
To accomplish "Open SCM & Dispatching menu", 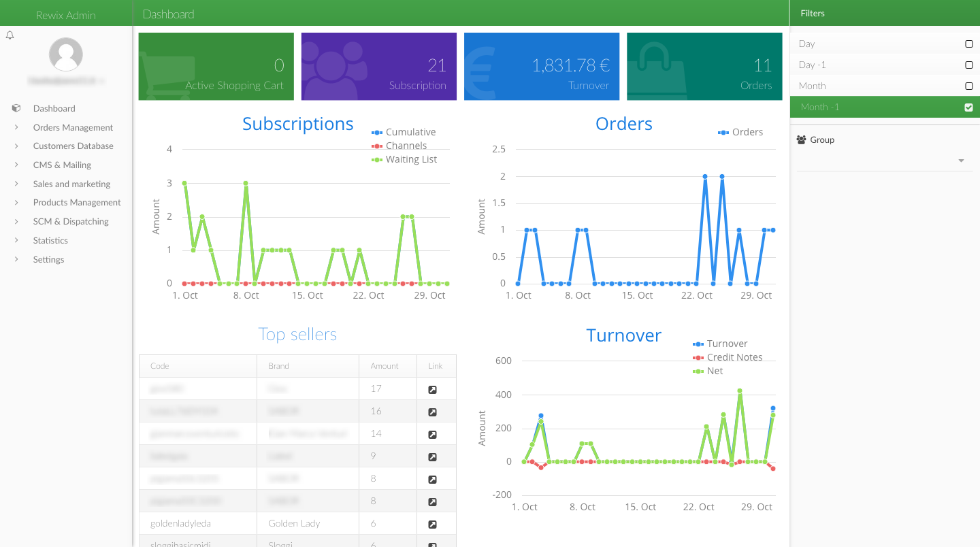I will tap(71, 221).
